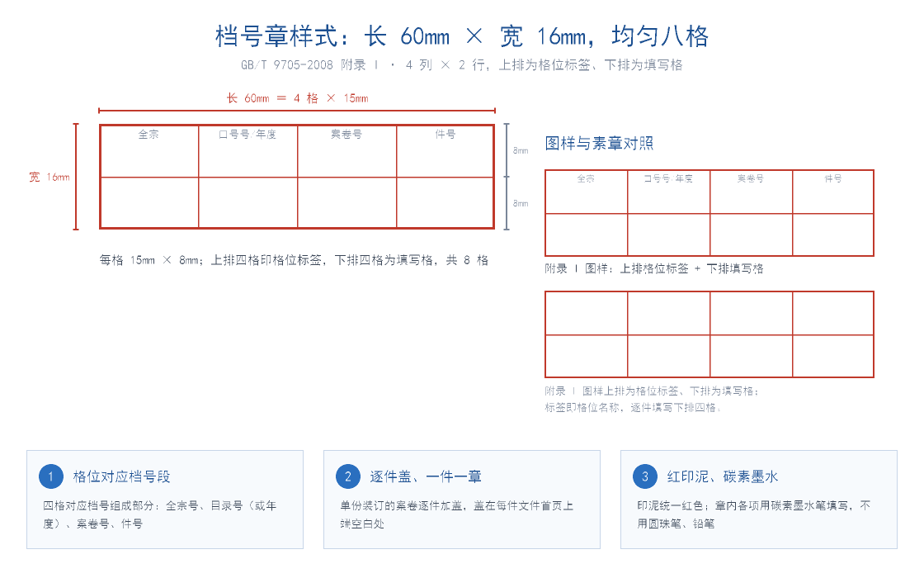
Task: Click the description starting with 单份装订的案卷逐件加盖
Action: [x=457, y=514]
